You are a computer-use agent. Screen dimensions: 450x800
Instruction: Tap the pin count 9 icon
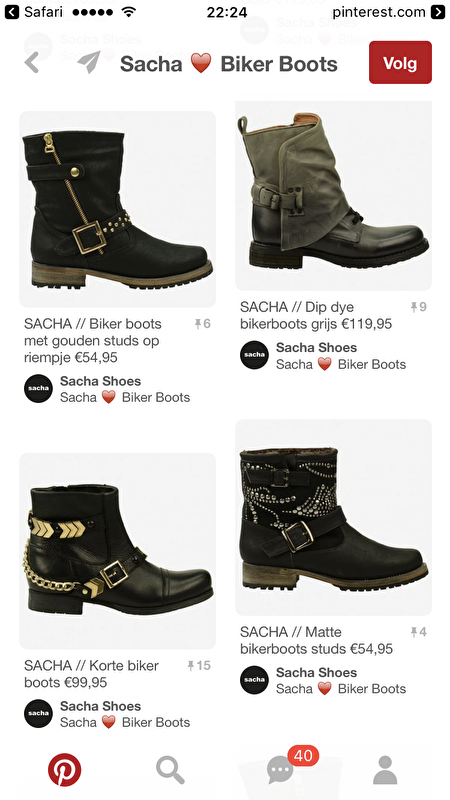pos(418,307)
